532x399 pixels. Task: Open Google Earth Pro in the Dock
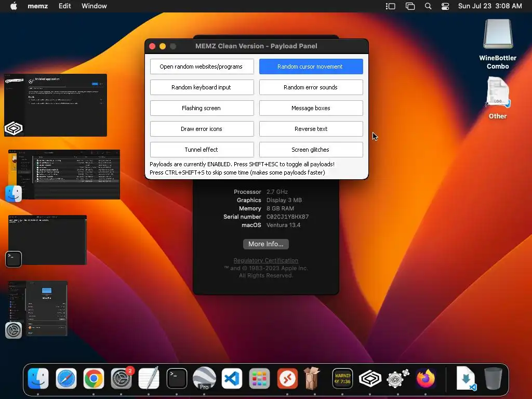204,378
